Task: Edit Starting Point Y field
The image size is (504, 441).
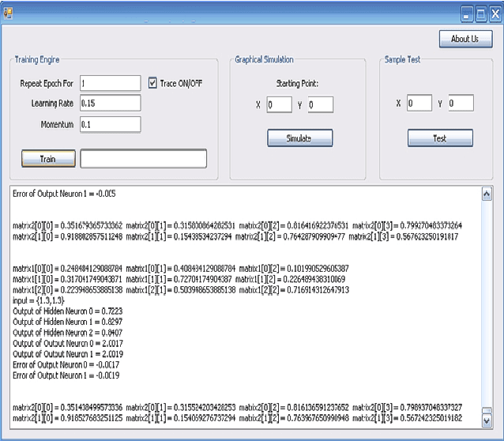Action: [x=321, y=104]
